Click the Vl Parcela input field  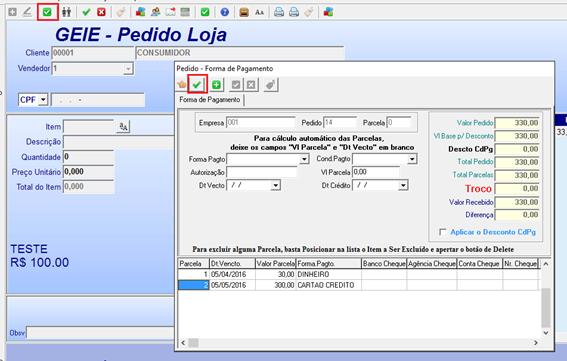click(x=376, y=172)
